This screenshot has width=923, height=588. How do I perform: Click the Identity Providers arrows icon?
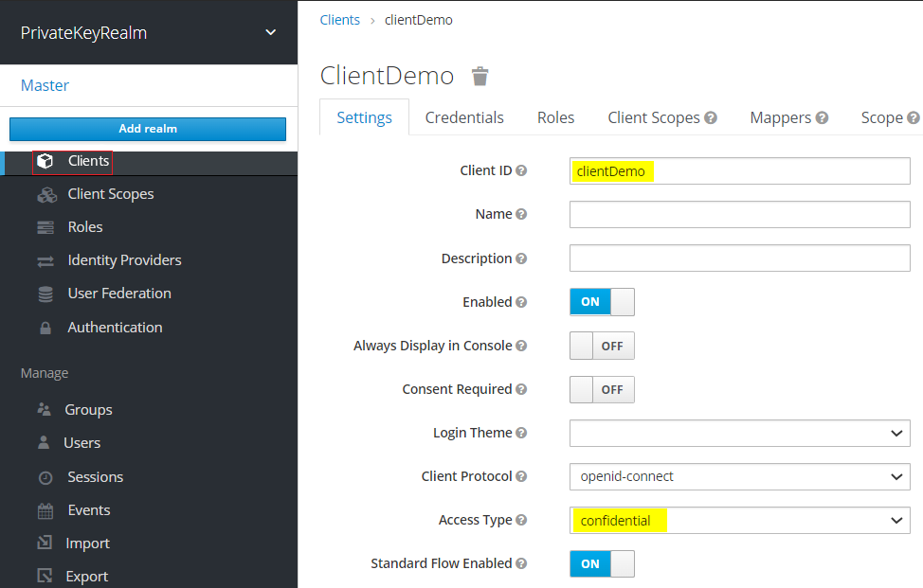click(x=45, y=261)
